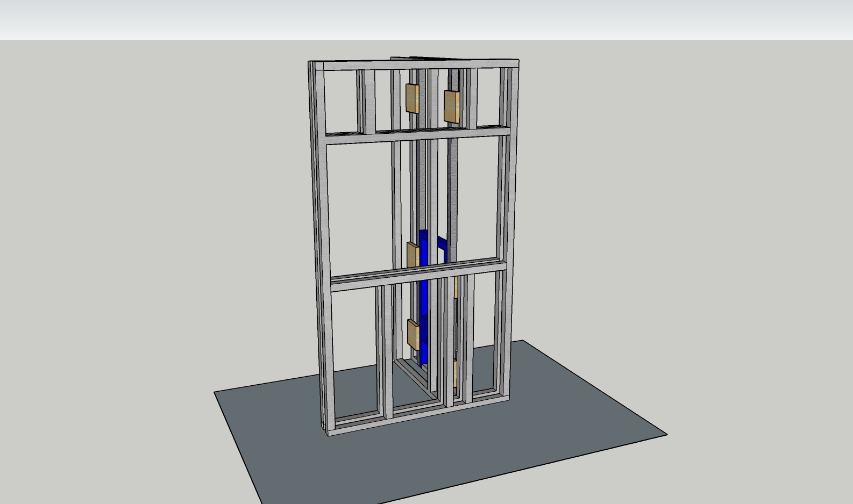The image size is (853, 504).
Task: Click the upper-right wooden block
Action: click(451, 106)
